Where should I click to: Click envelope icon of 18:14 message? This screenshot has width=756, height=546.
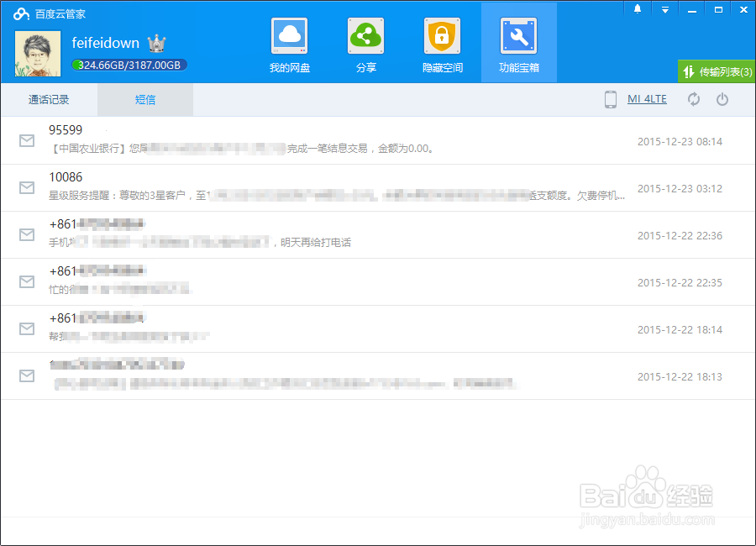click(27, 328)
